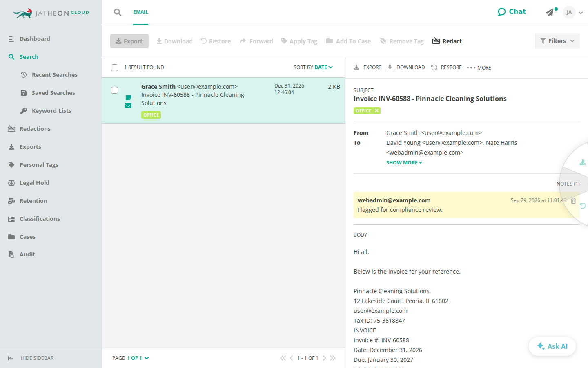Open Dashboard in sidebar
The height and width of the screenshot is (368, 588).
coord(29,39)
